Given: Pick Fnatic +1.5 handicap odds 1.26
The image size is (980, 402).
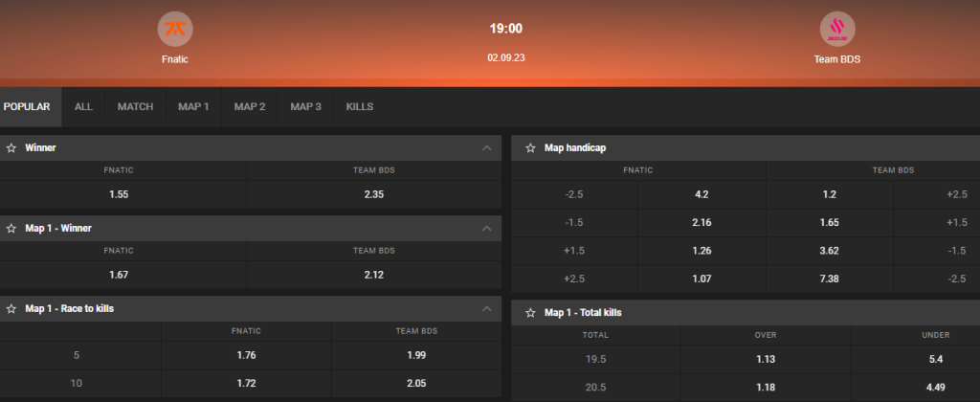Looking at the screenshot, I should pyautogui.click(x=702, y=251).
